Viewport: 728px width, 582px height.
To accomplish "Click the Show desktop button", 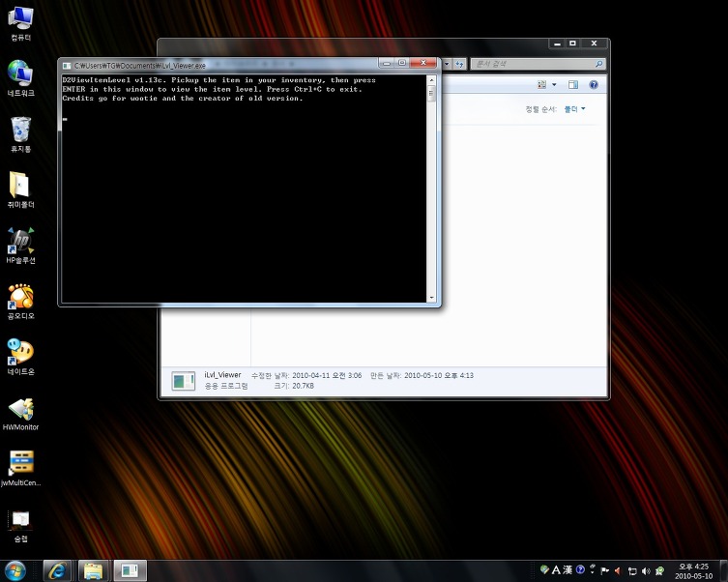I will click(723, 570).
